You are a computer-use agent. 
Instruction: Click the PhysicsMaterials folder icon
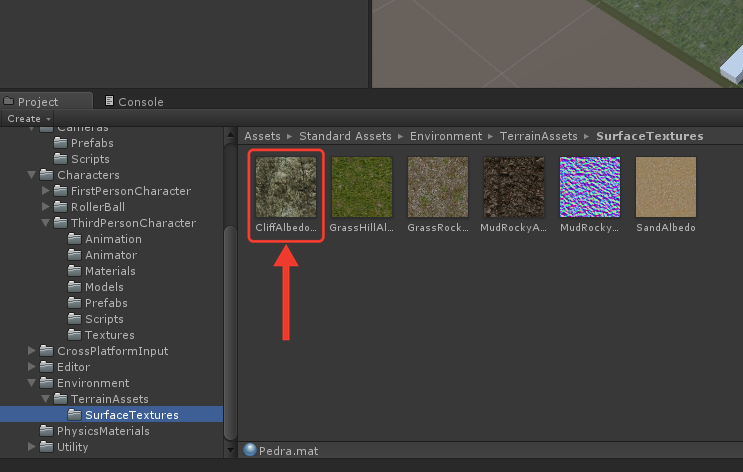[46, 430]
